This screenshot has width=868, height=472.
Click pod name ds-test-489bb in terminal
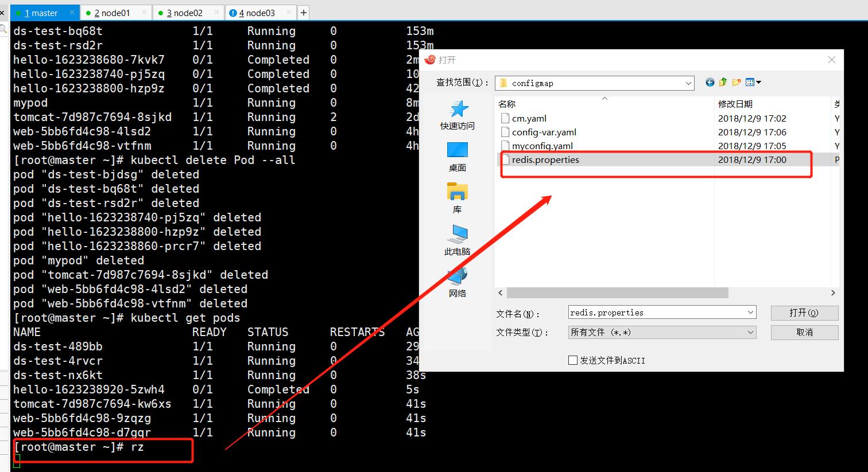[58, 346]
